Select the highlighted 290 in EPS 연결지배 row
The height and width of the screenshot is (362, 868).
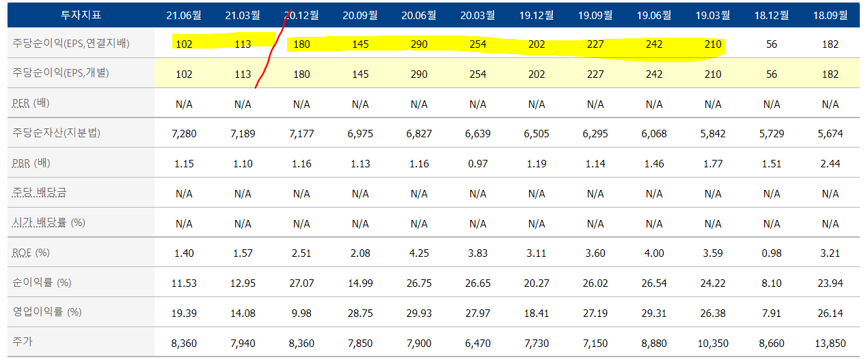click(419, 44)
